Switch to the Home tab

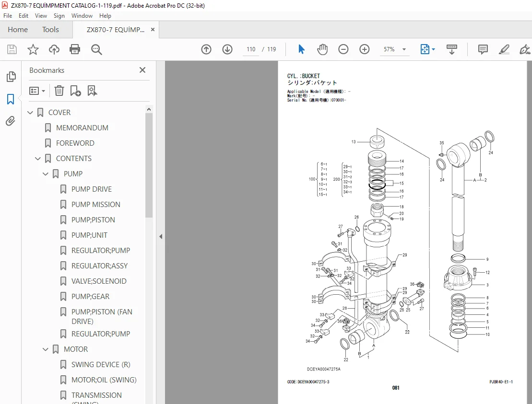(18, 30)
